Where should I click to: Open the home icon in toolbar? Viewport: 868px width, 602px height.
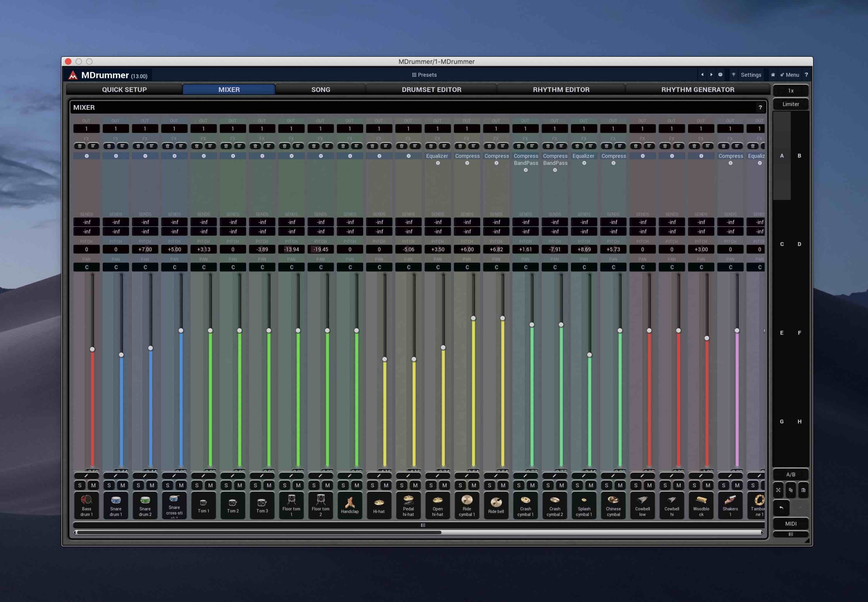pyautogui.click(x=773, y=75)
